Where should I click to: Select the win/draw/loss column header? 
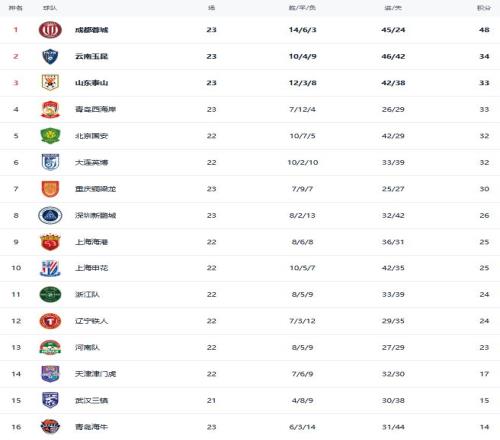302,8
